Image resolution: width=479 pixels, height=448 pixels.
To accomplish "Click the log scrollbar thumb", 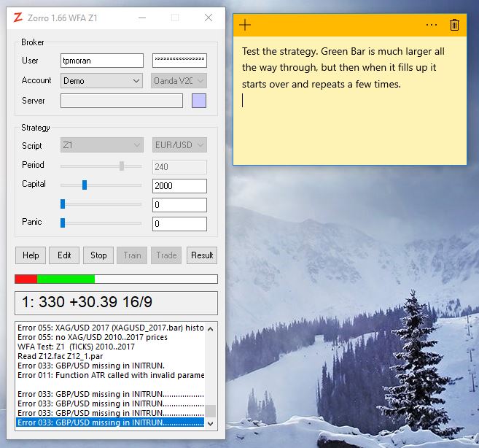I will [x=210, y=411].
